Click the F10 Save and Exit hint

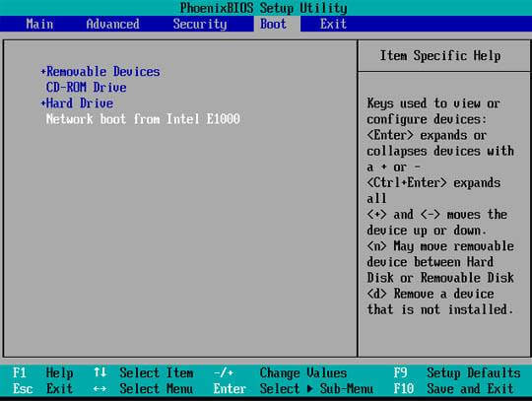pos(453,389)
